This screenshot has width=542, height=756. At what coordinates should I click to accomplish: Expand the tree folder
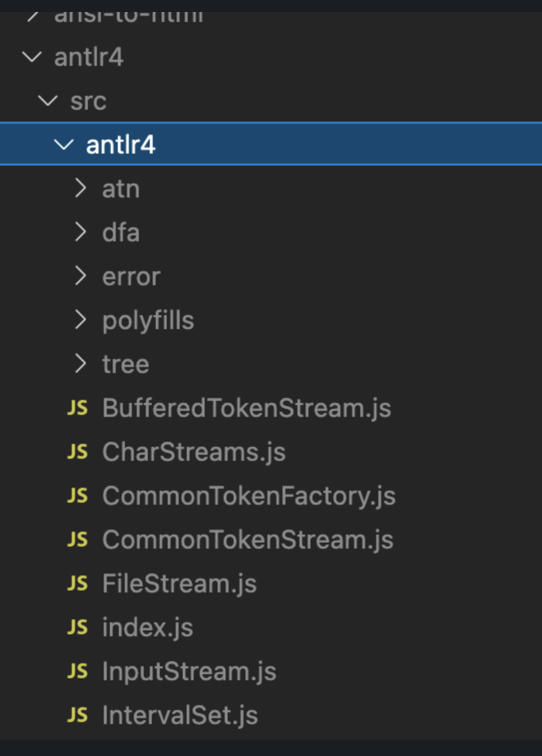click(x=81, y=364)
